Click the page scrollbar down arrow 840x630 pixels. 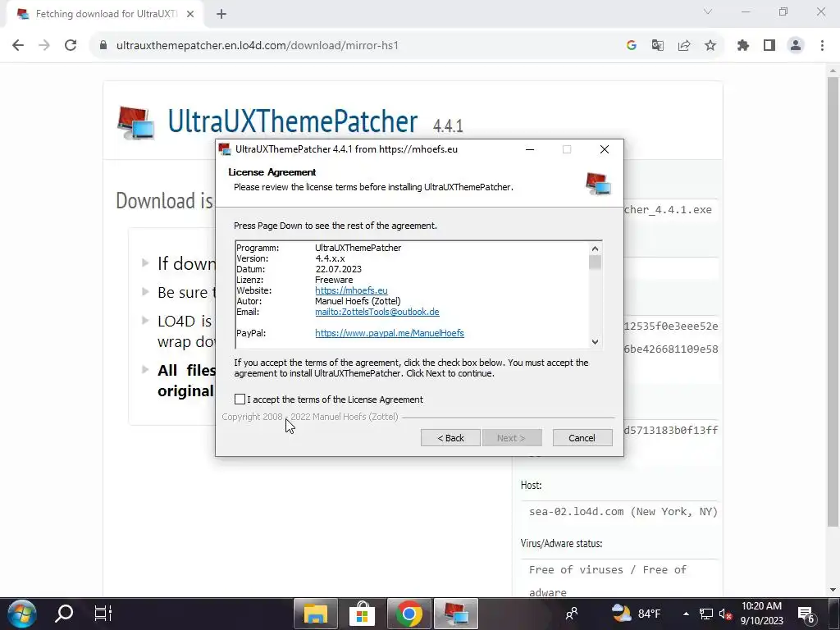pos(833,590)
